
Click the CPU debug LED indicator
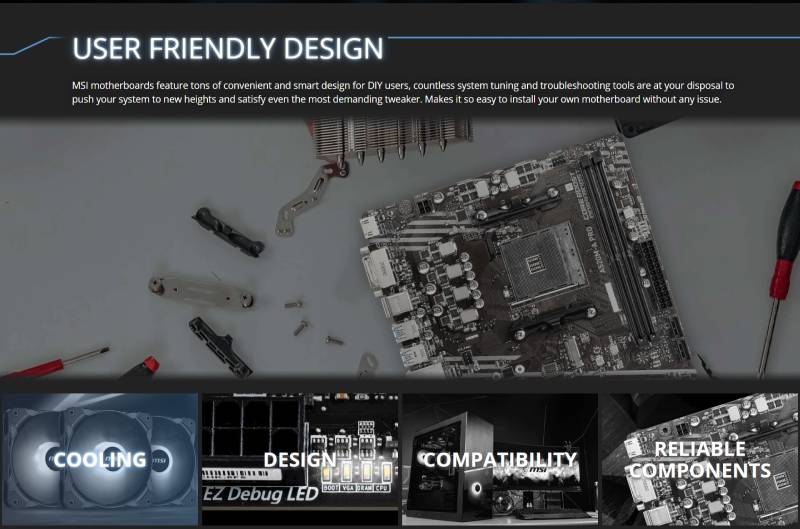[386, 474]
